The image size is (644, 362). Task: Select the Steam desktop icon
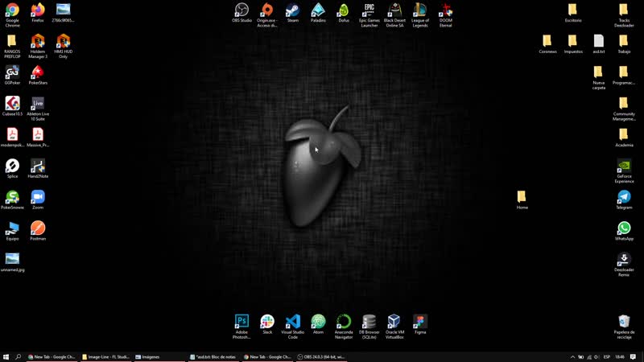pyautogui.click(x=293, y=10)
